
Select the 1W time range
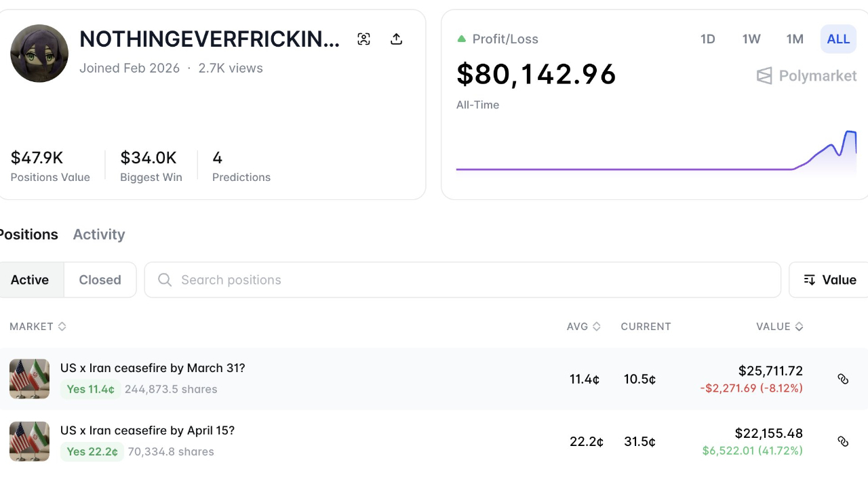coord(751,39)
